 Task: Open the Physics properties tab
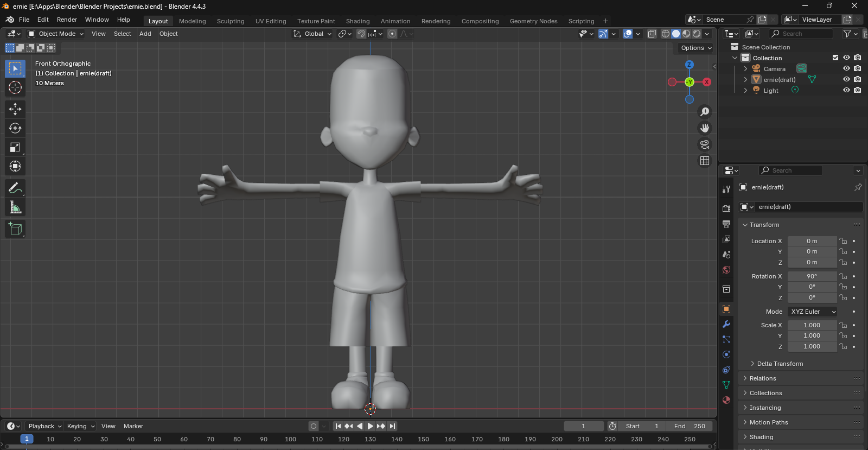click(726, 354)
